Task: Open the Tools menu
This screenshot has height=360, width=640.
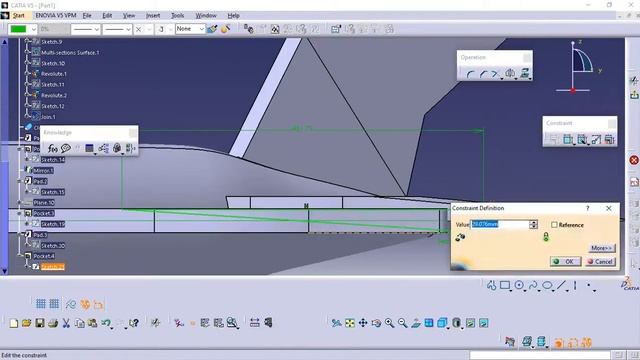Action: point(178,16)
